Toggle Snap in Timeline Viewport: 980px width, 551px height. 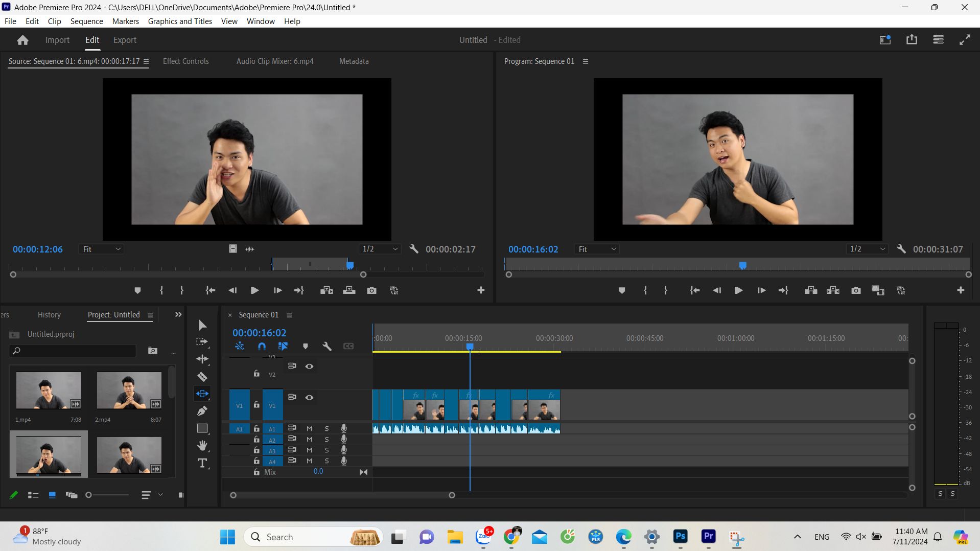tap(262, 346)
